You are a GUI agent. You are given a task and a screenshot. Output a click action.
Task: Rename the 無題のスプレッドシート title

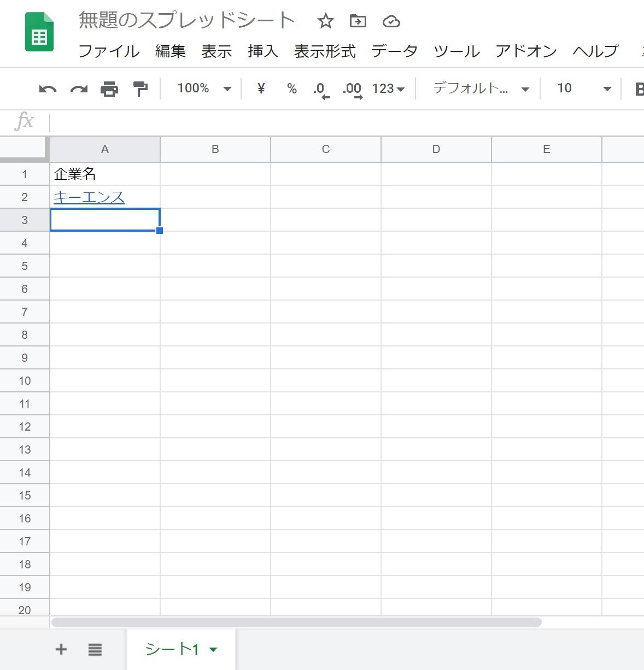pos(187,21)
